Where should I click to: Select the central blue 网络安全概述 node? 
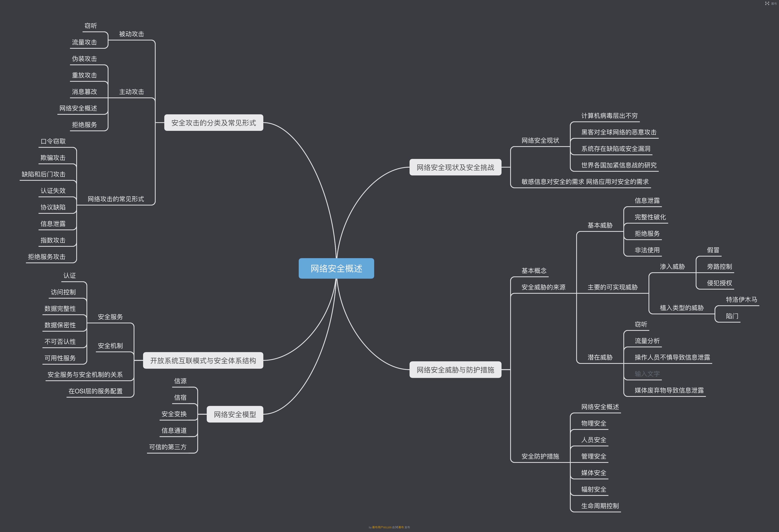(x=336, y=268)
